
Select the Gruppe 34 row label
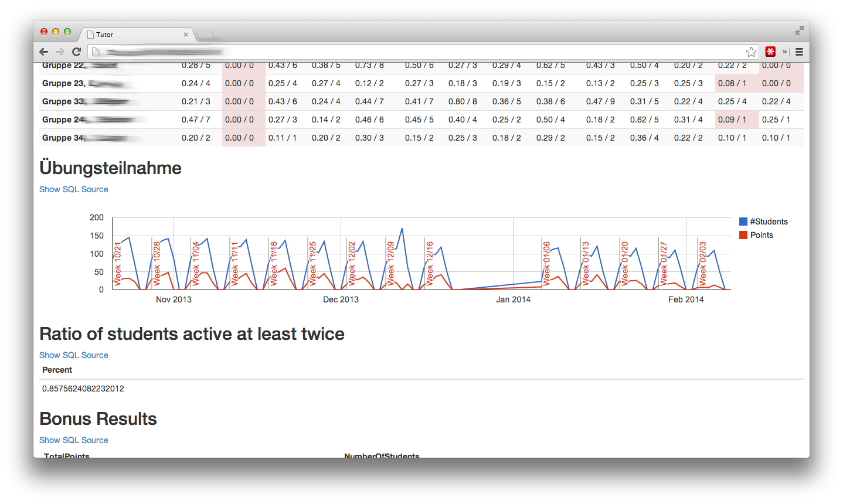(63, 138)
